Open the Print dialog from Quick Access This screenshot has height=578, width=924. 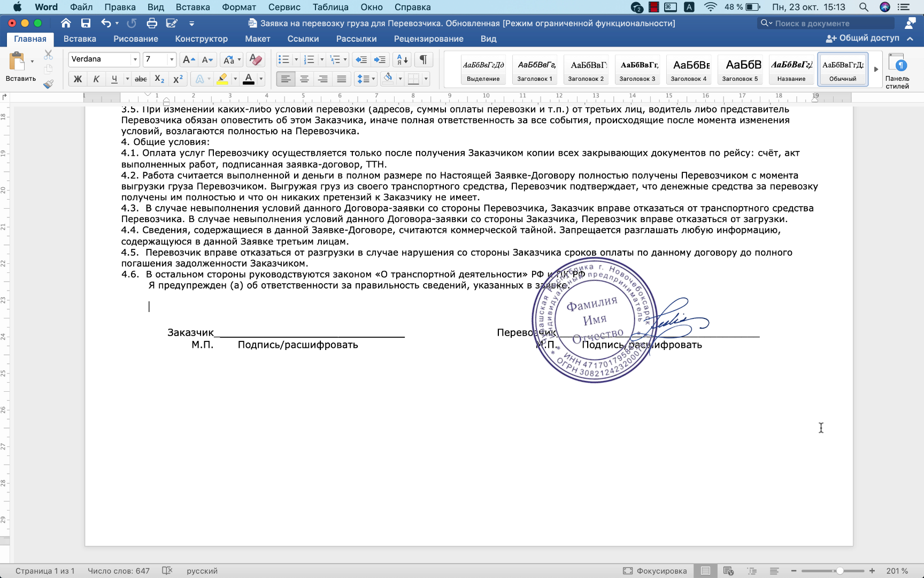(x=152, y=23)
